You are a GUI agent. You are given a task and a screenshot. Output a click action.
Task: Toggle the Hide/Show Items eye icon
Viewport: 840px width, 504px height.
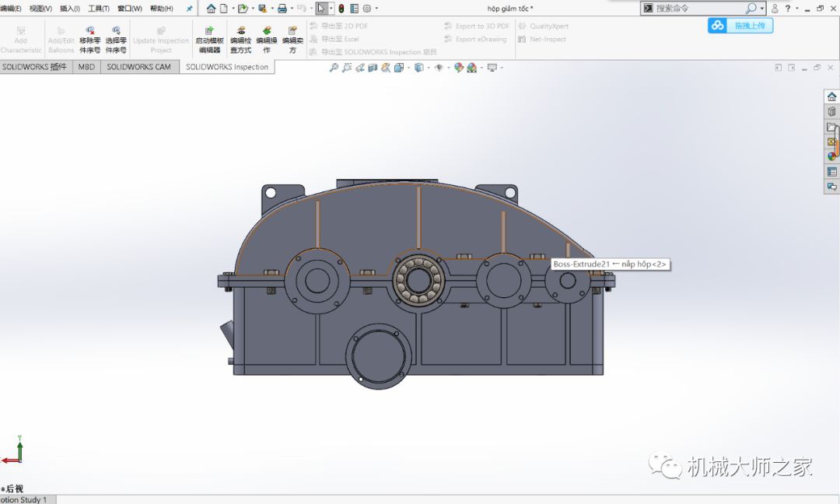[x=439, y=68]
